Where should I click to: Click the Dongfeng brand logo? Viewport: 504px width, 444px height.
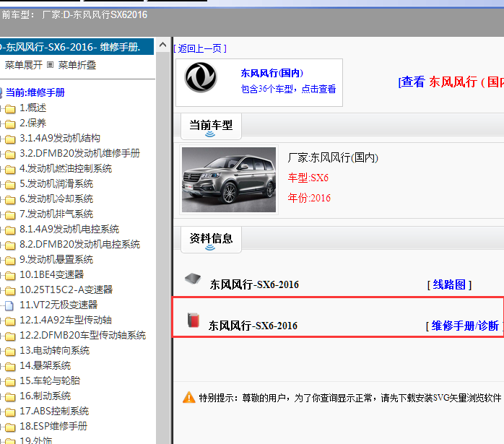[201, 77]
